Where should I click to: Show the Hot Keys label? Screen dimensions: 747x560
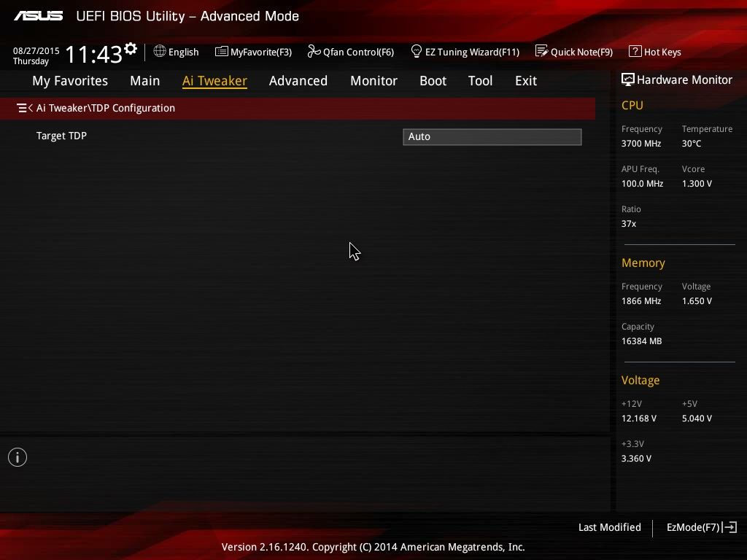[x=662, y=52]
